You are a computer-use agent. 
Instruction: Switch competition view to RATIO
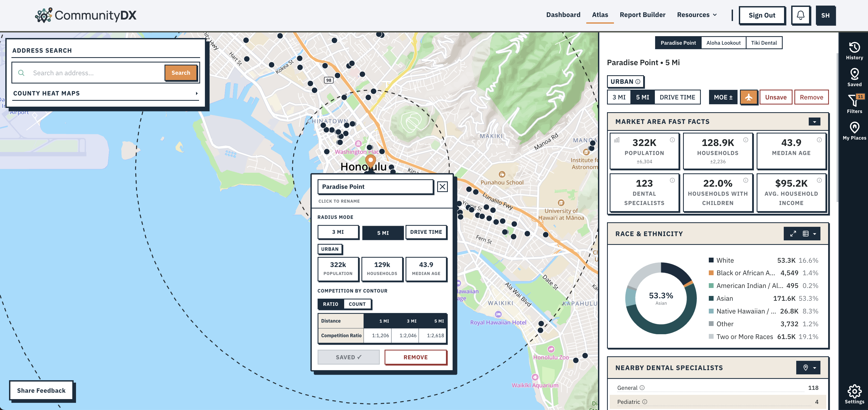click(x=331, y=304)
